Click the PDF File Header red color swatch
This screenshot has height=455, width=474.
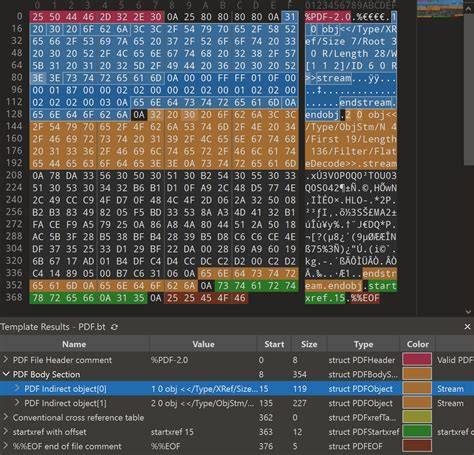(x=417, y=360)
